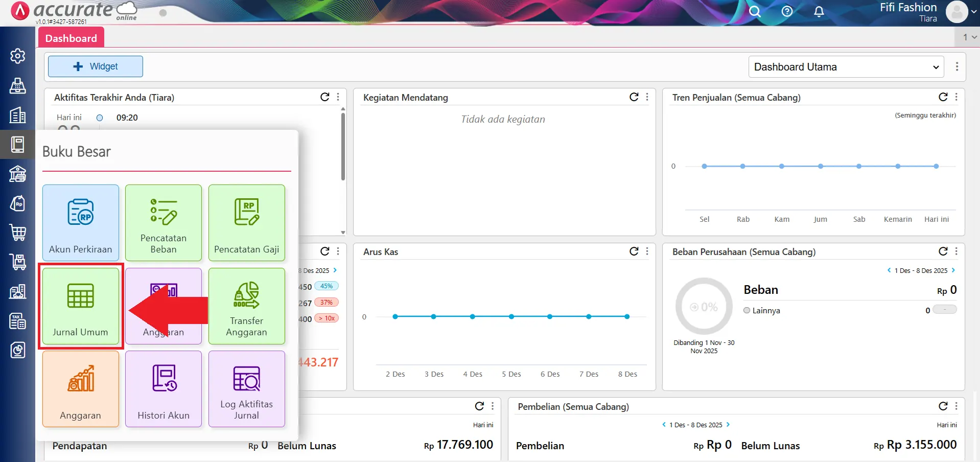Switch to the Dashboard tab
The width and height of the screenshot is (980, 462).
coord(71,37)
